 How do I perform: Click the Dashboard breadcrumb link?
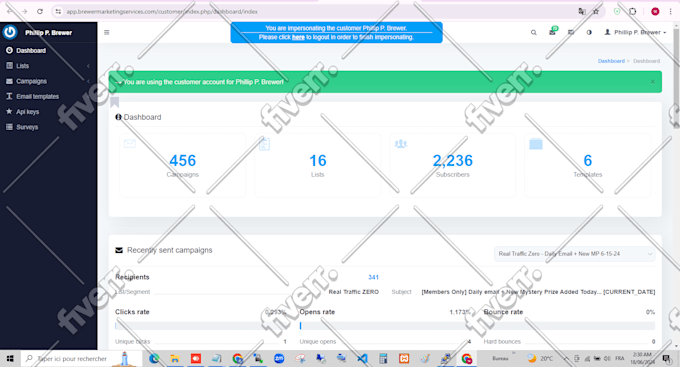(x=611, y=61)
